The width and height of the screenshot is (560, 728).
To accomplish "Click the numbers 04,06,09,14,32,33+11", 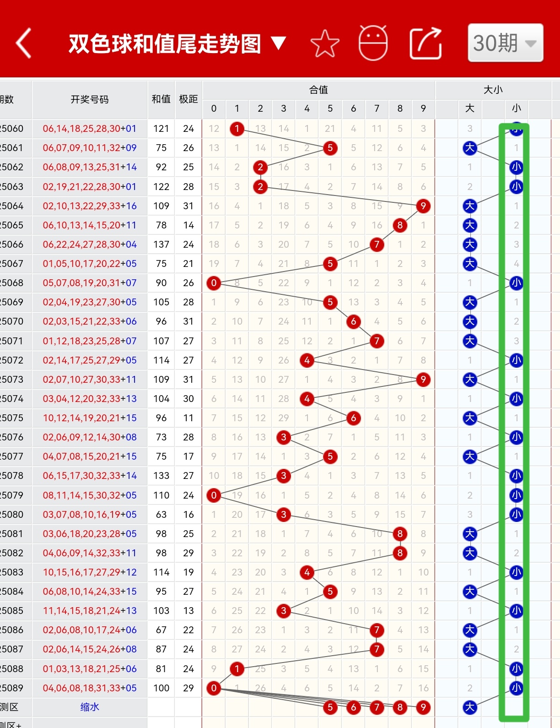I will [90, 553].
